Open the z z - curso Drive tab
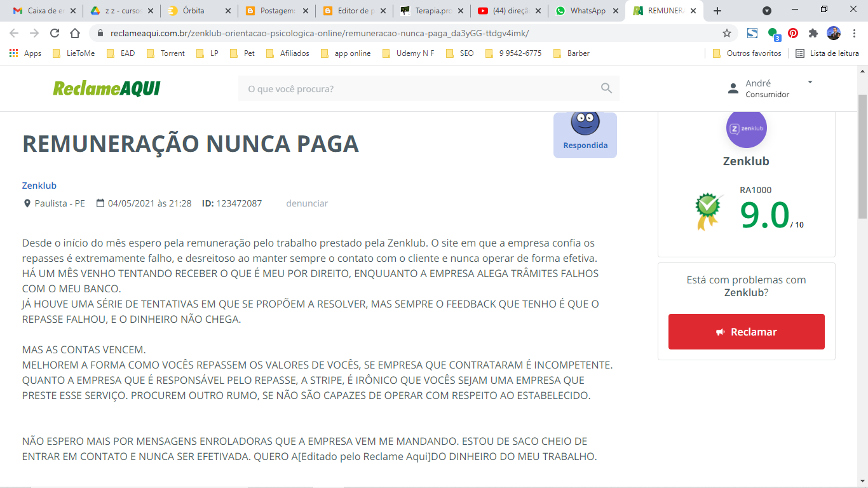 coord(122,11)
